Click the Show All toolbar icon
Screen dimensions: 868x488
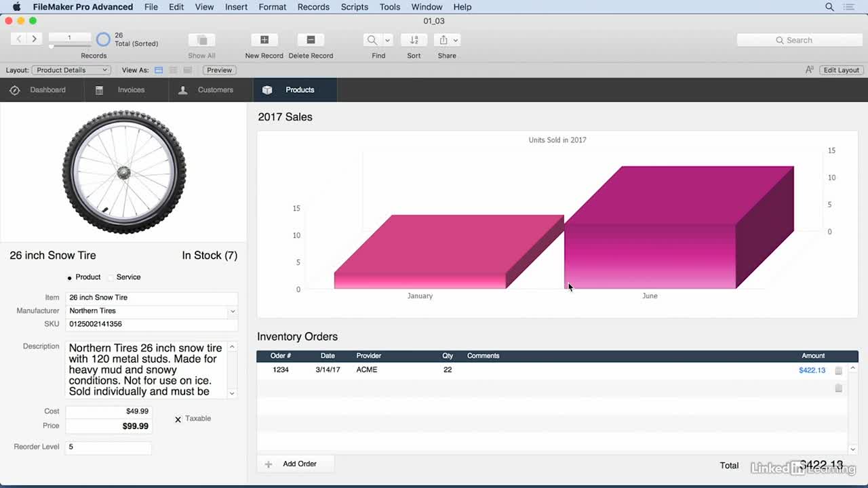(201, 40)
